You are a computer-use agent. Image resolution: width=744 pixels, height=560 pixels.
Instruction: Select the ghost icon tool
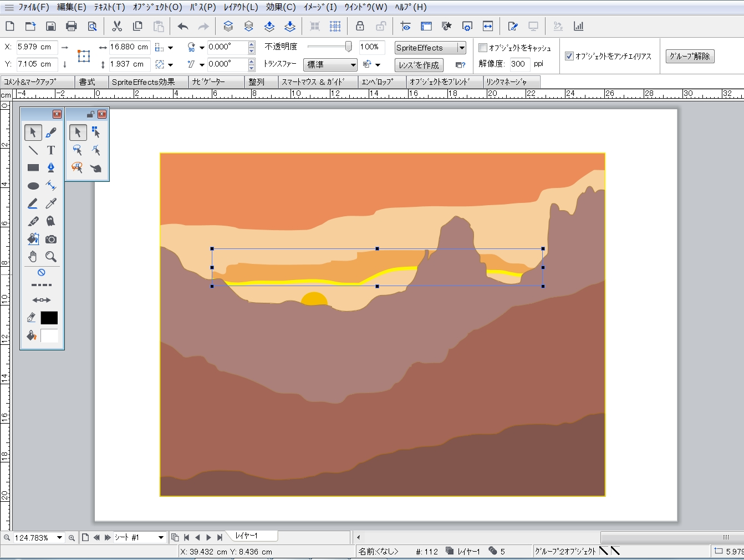click(x=51, y=221)
